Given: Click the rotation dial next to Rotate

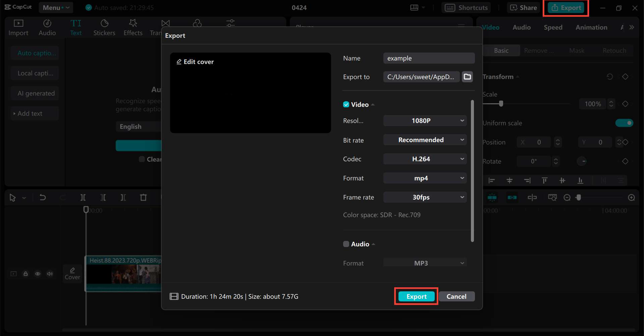Looking at the screenshot, I should [582, 161].
